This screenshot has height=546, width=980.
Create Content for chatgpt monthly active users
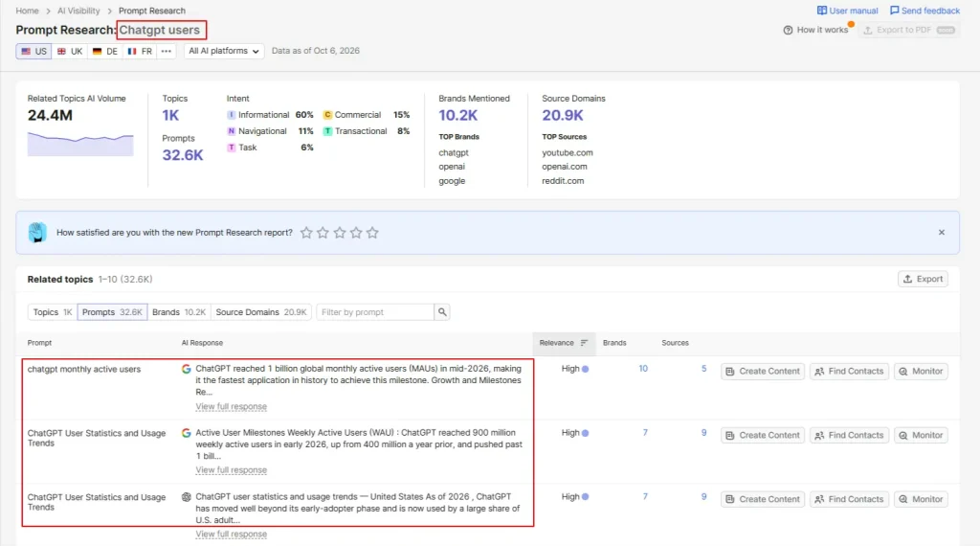click(763, 372)
